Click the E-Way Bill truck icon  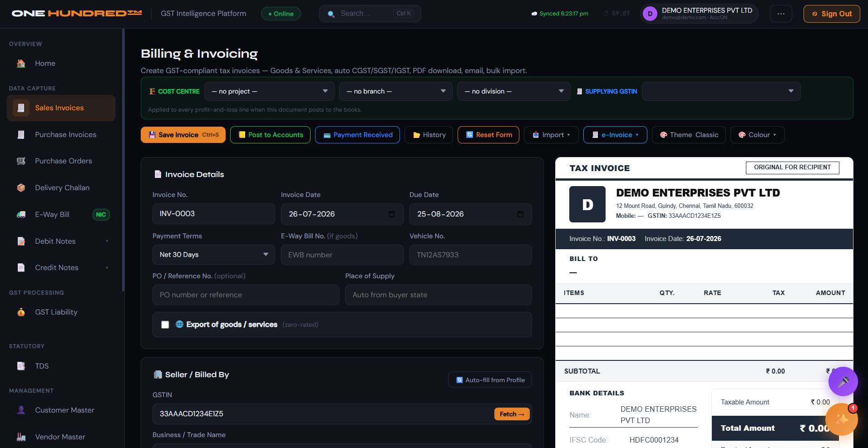pyautogui.click(x=21, y=215)
